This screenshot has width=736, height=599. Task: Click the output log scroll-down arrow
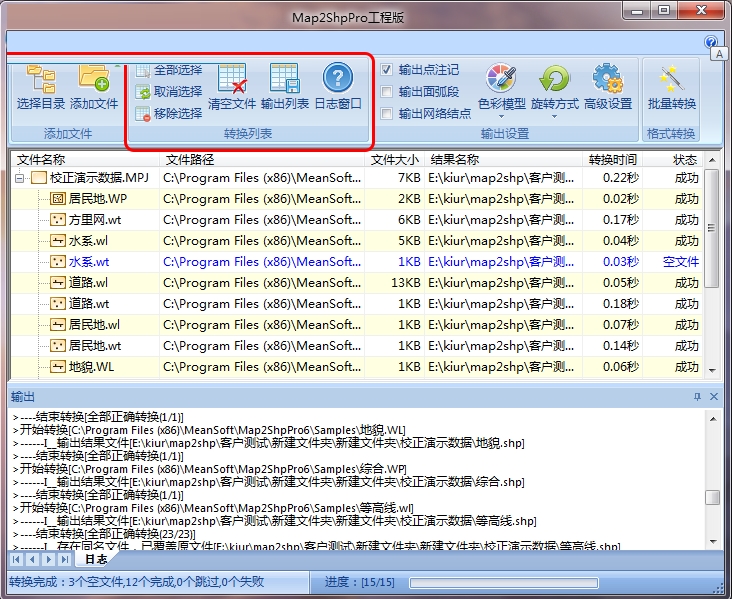[x=713, y=541]
